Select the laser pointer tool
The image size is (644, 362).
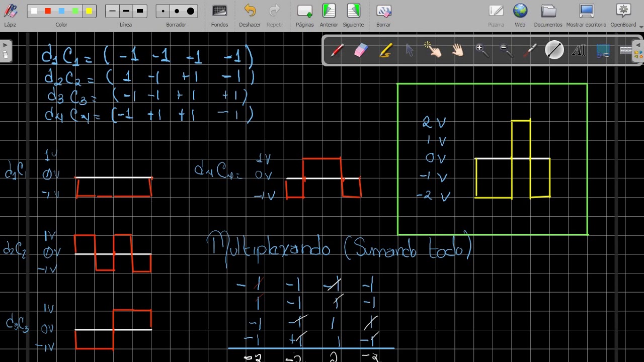click(530, 50)
